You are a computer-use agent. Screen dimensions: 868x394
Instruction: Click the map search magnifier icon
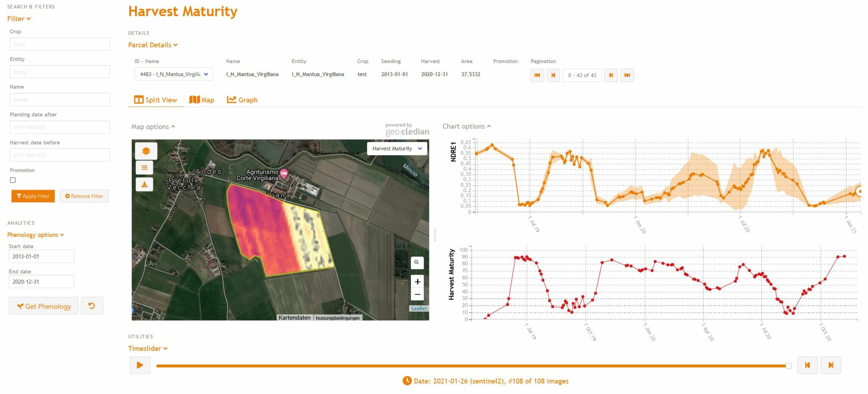click(417, 263)
